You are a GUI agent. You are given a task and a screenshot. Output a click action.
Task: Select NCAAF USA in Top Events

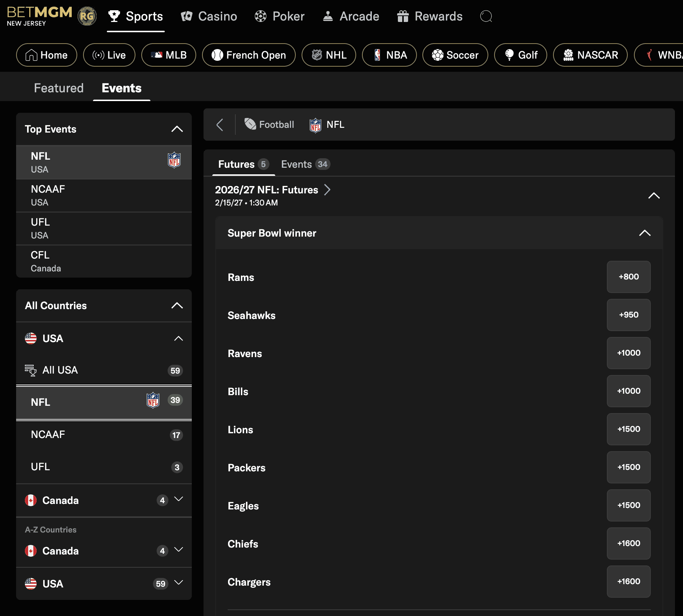pyautogui.click(x=104, y=196)
